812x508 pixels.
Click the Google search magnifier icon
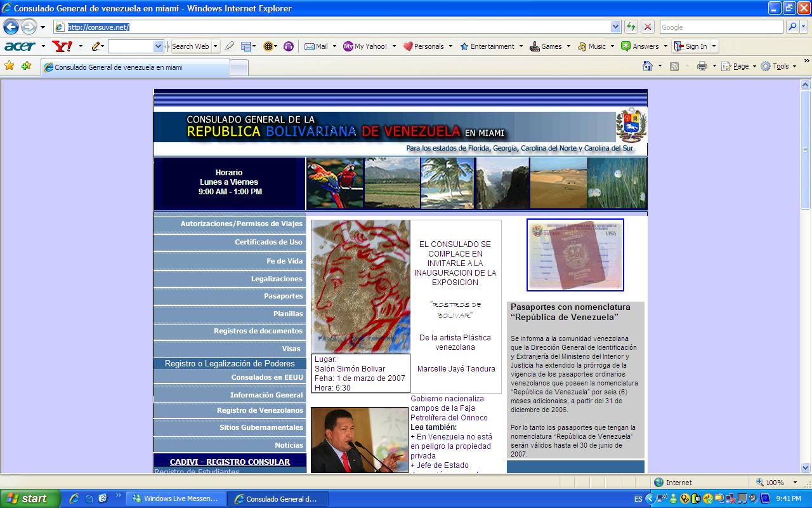pyautogui.click(x=792, y=27)
